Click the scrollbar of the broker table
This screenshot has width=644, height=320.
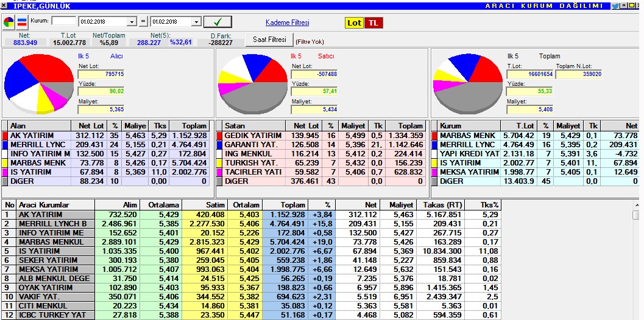point(637,260)
